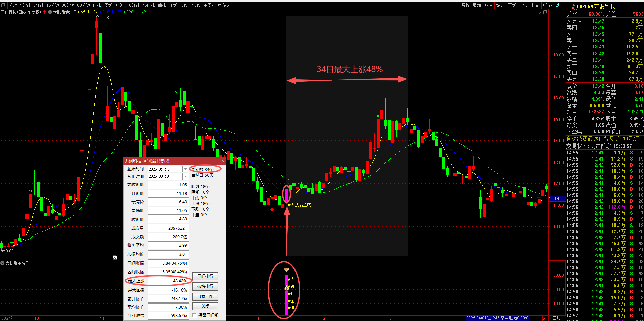Open the 截止时间 date dropdown

tap(185, 176)
